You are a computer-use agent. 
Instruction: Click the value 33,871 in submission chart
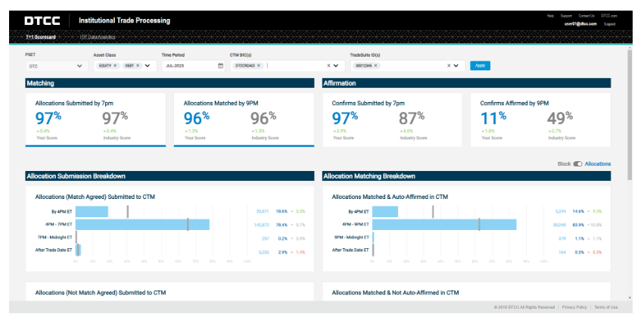coord(263,212)
